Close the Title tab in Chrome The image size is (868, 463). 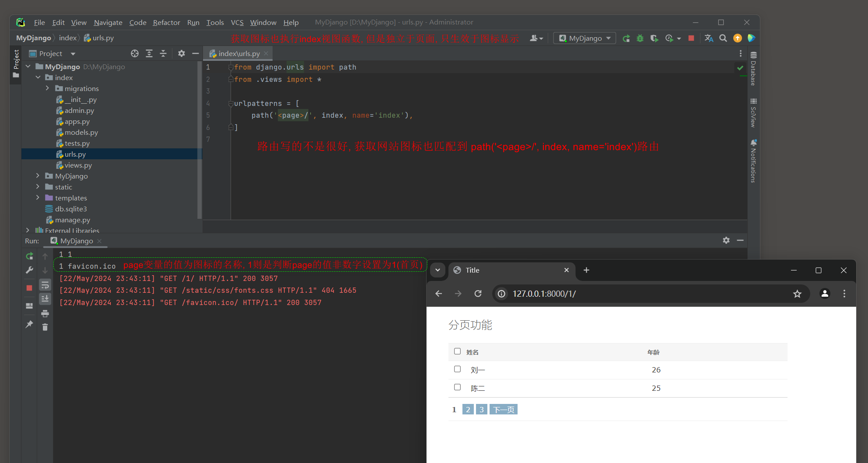click(567, 270)
